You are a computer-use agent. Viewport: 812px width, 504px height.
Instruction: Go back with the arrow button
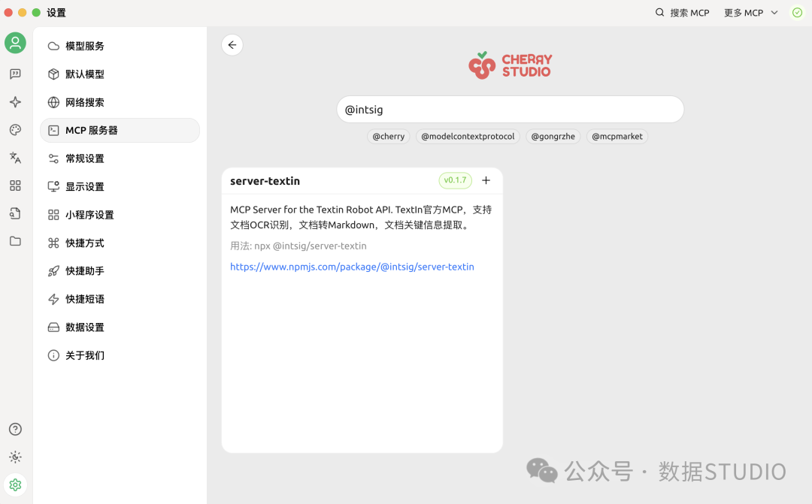click(x=232, y=45)
